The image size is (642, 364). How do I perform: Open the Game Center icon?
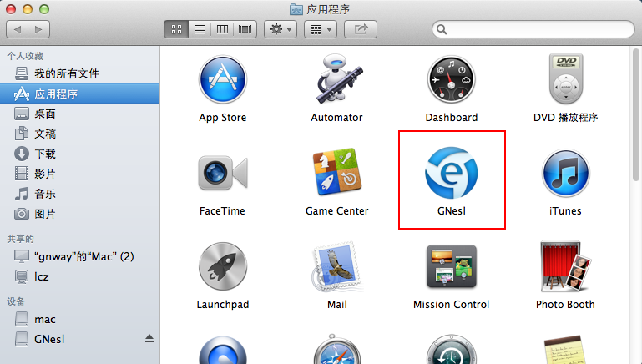[x=336, y=174]
